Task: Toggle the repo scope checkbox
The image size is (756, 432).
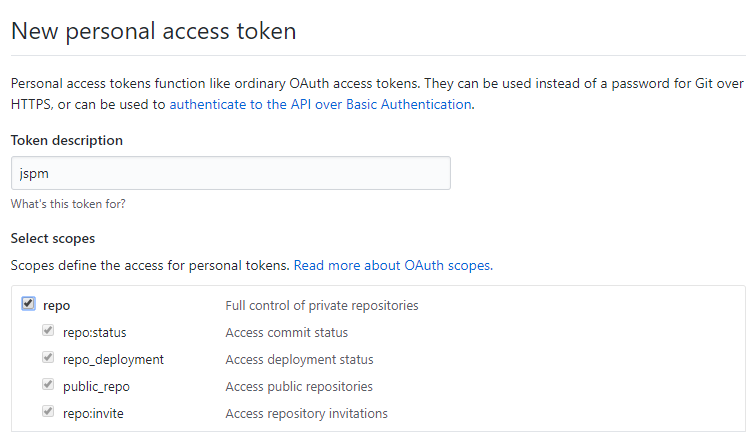Action: (28, 305)
